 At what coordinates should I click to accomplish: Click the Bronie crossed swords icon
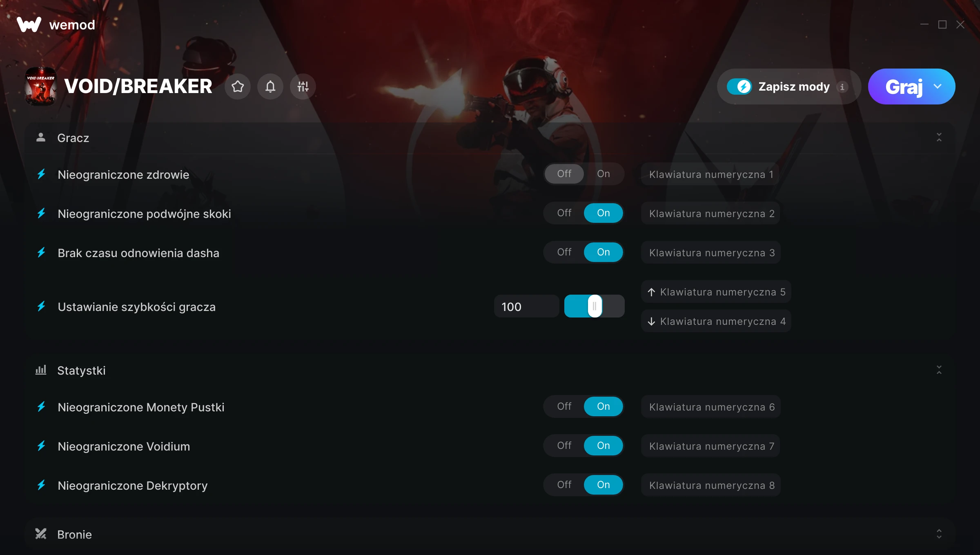tap(41, 534)
